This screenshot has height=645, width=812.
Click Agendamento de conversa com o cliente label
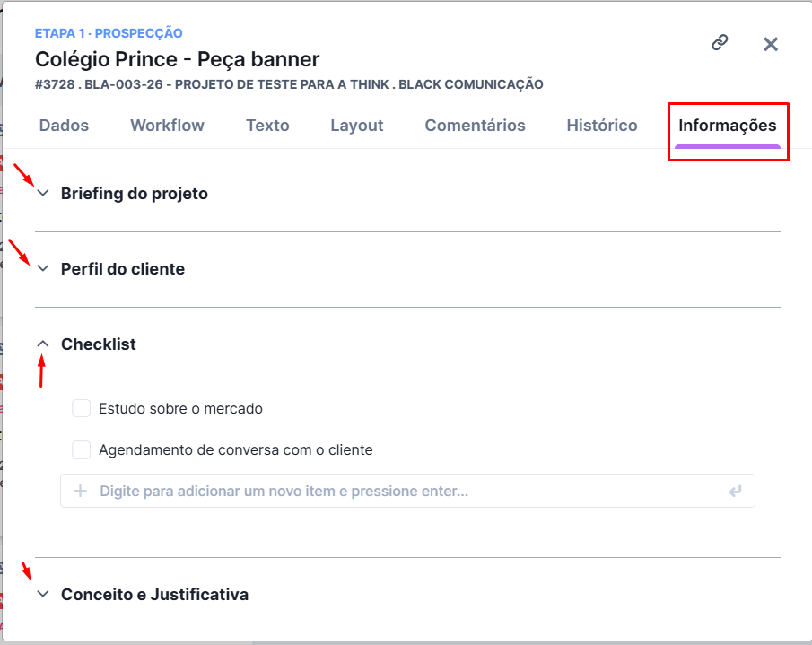point(236,449)
